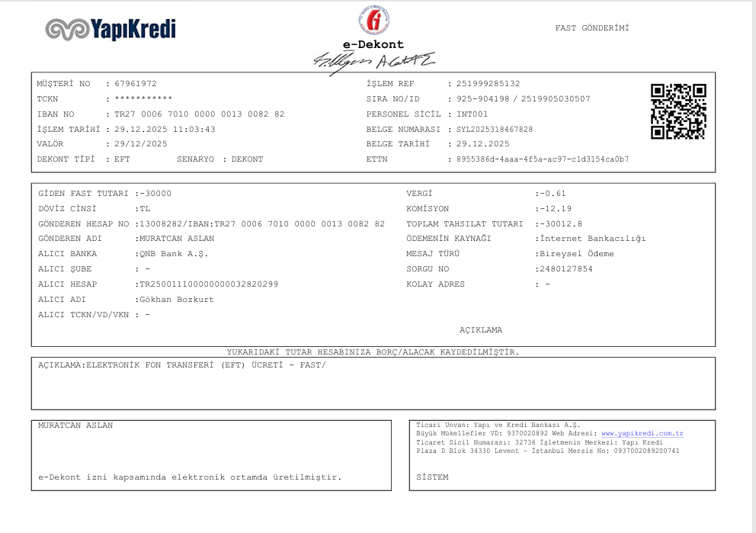756x533 pixels.
Task: Click the IBAN NO value in header box
Action: click(199, 114)
